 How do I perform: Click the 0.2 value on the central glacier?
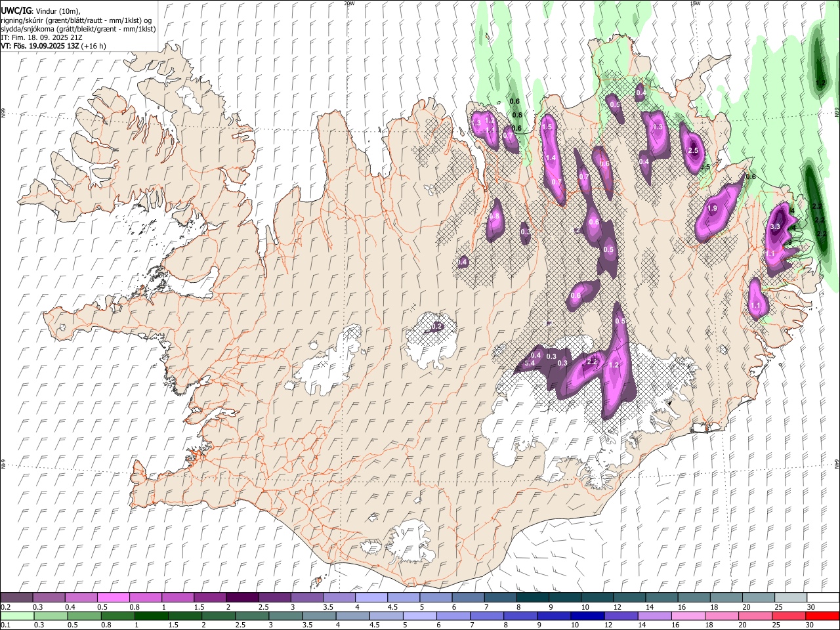[x=437, y=326]
